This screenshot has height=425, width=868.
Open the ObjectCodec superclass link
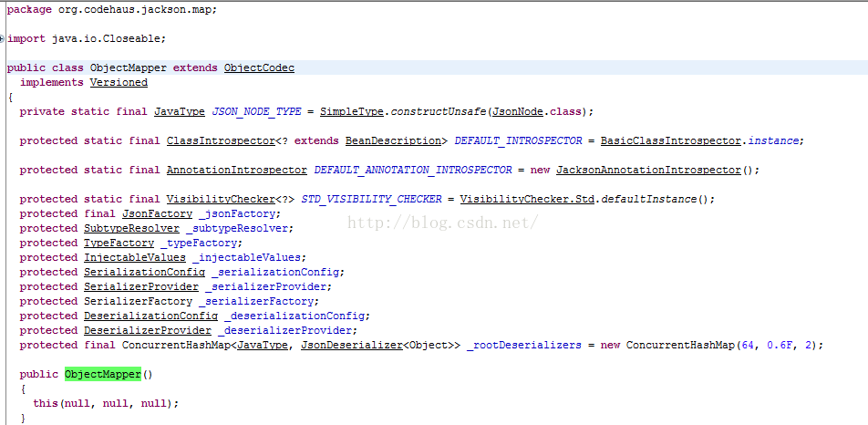[259, 68]
